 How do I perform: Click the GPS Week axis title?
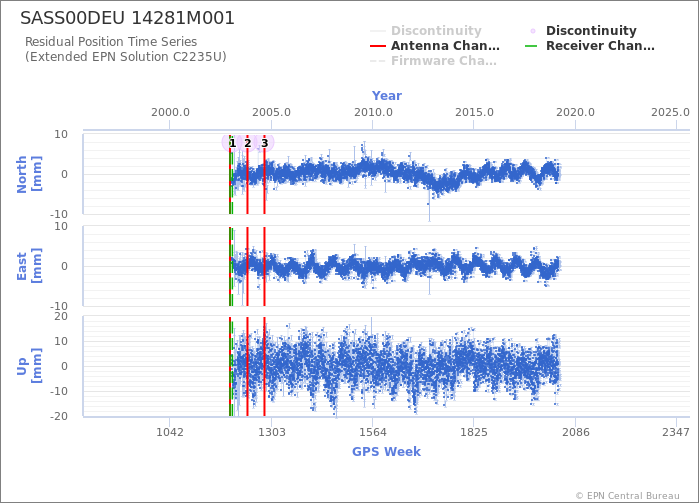(387, 451)
